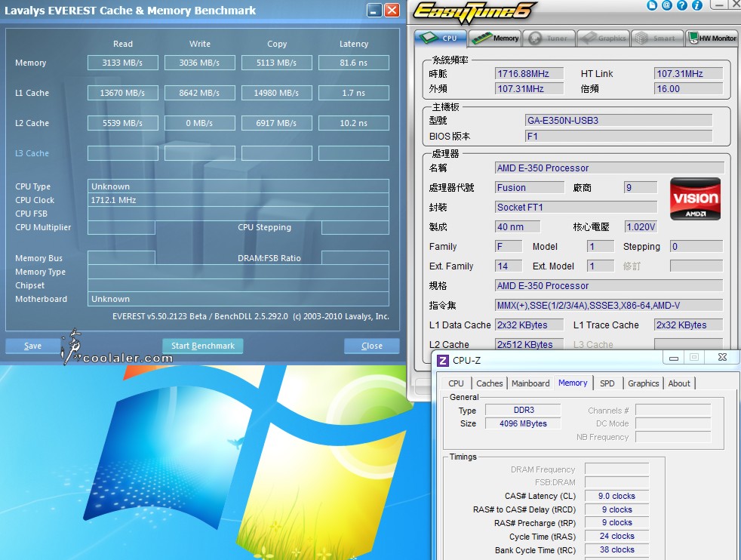Open the EasyTune6 Memory tab
Viewport: 741px width, 560px height.
(x=495, y=38)
